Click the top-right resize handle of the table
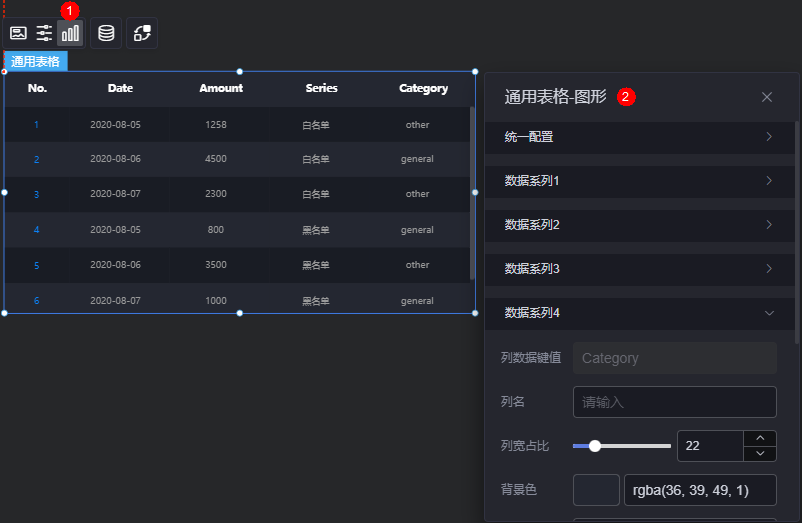Viewport: 802px width, 523px height. point(475,72)
